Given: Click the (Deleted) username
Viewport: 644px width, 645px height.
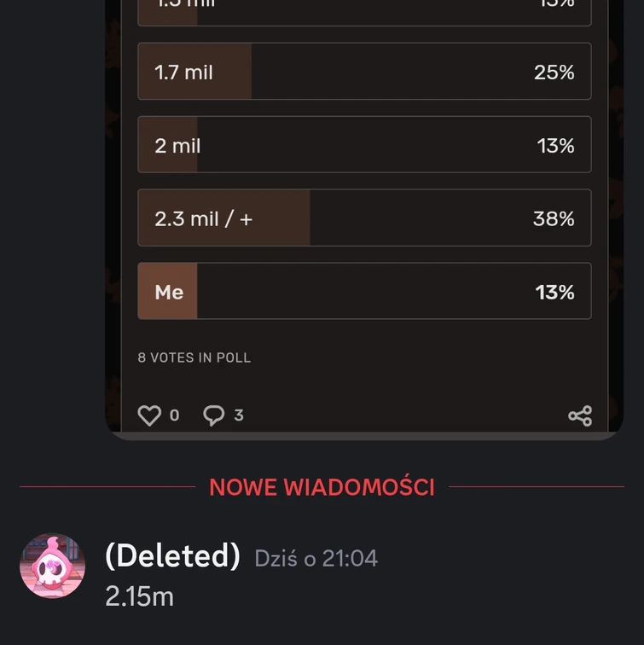Looking at the screenshot, I should click(172, 556).
